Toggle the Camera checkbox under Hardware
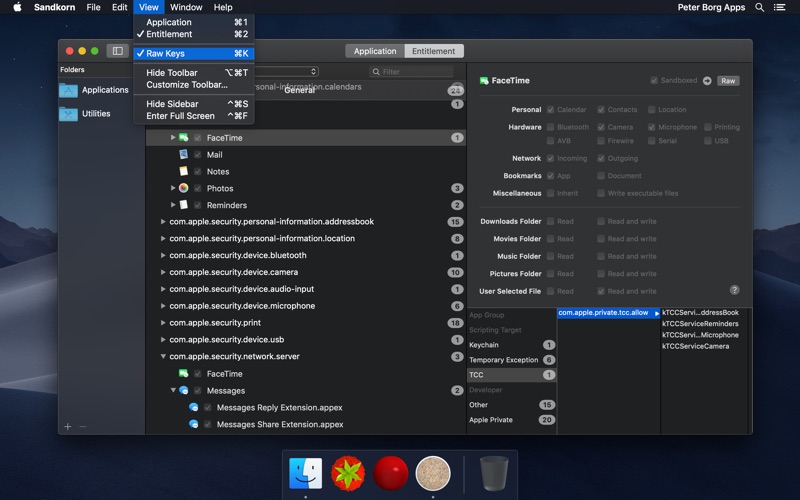The height and width of the screenshot is (500, 800). pyautogui.click(x=601, y=127)
